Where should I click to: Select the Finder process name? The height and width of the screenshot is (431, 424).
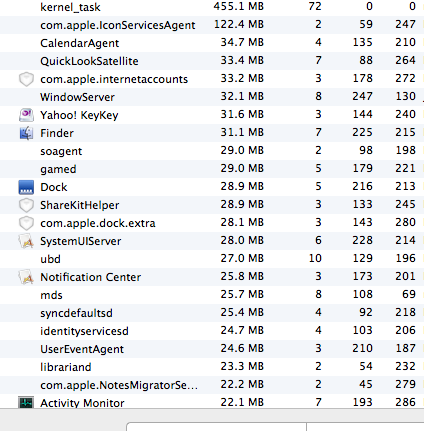point(57,133)
